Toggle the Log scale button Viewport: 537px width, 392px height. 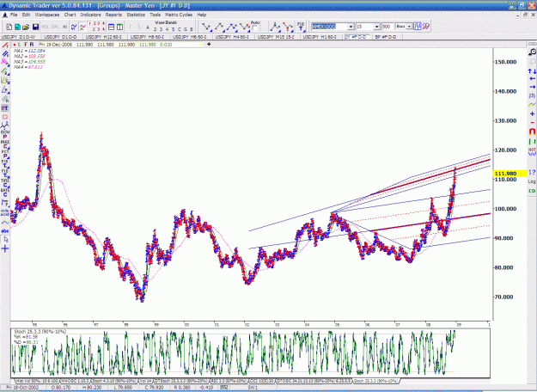point(532,181)
